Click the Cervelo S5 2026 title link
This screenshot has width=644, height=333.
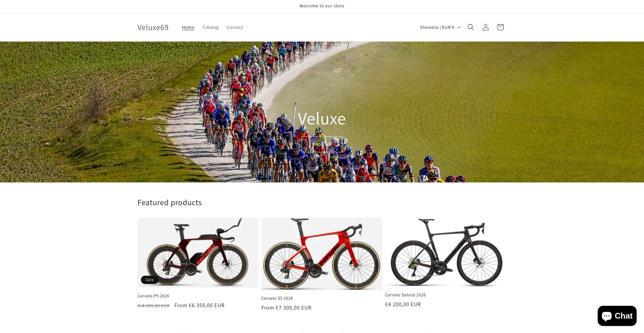pos(277,298)
